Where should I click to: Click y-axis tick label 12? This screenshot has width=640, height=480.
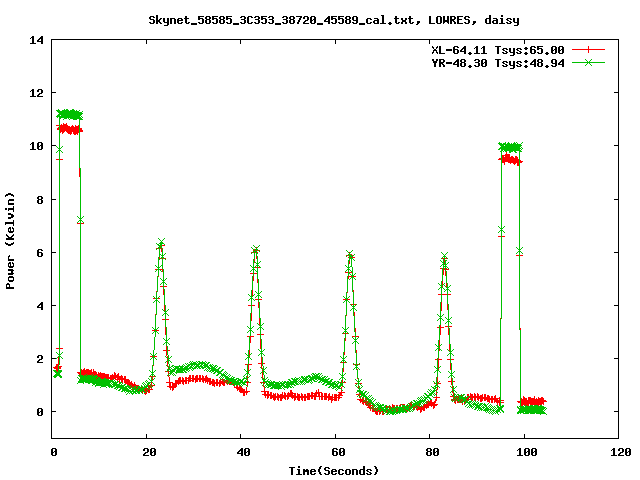tap(36, 93)
